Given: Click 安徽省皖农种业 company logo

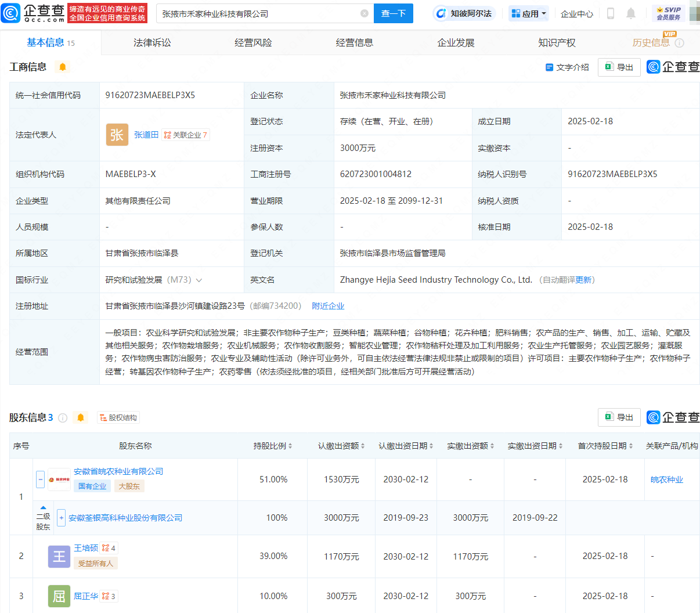Looking at the screenshot, I should click(59, 479).
